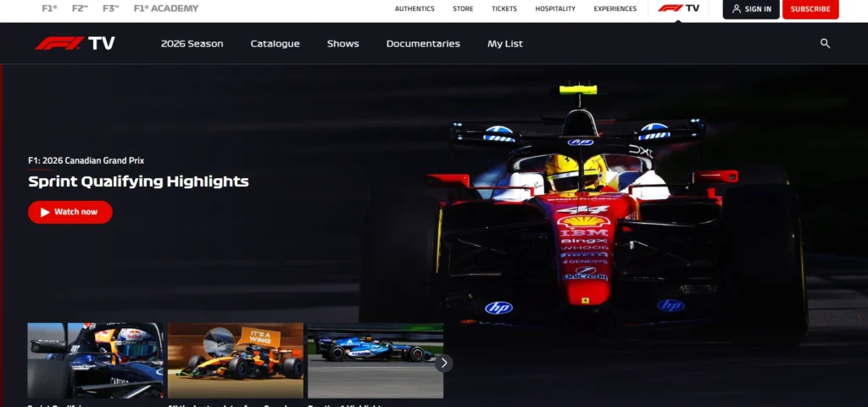Open Documentaries section
Image resolution: width=868 pixels, height=407 pixels.
pyautogui.click(x=423, y=44)
